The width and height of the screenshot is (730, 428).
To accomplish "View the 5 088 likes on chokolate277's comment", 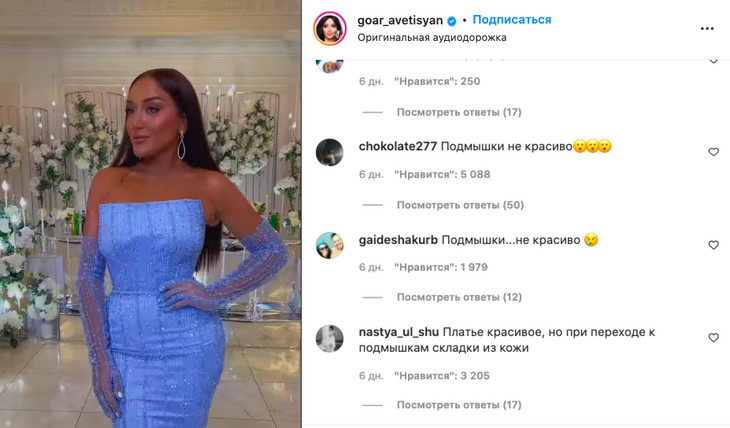I will pos(442,174).
